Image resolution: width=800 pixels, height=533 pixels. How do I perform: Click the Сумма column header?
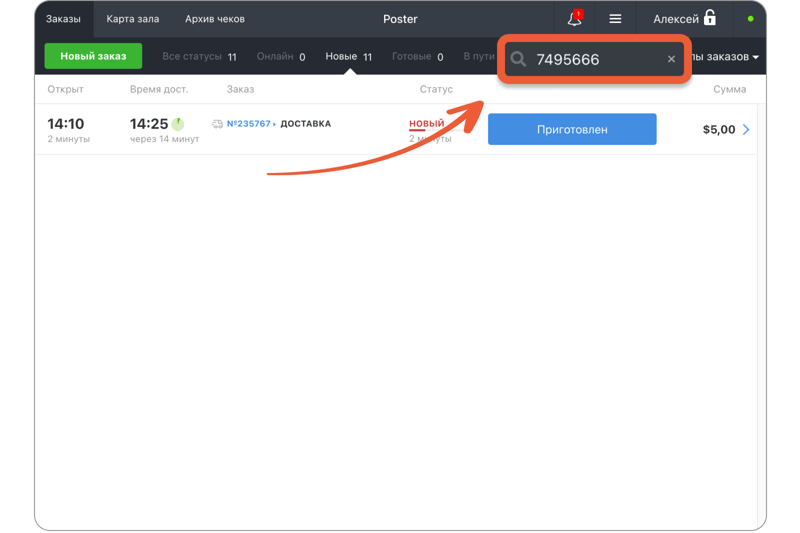tap(730, 89)
